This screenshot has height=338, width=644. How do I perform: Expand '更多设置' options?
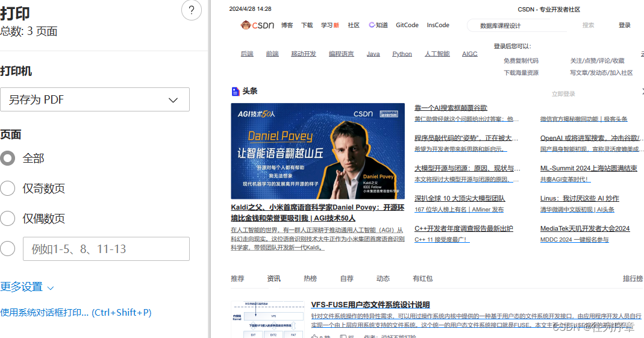point(27,287)
